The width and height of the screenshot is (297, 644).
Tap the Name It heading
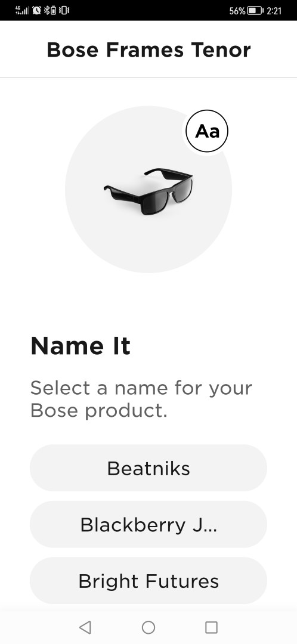(x=81, y=345)
